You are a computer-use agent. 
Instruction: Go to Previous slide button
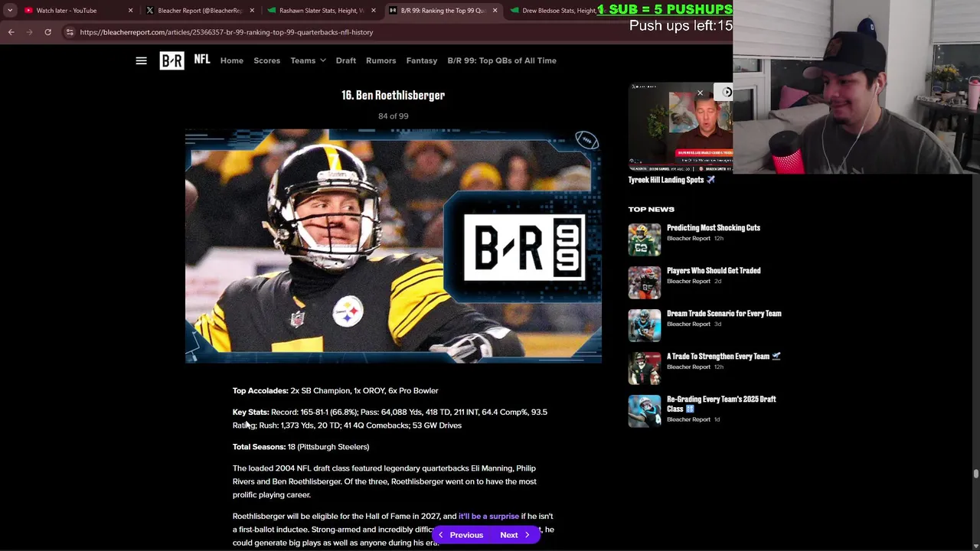click(461, 535)
